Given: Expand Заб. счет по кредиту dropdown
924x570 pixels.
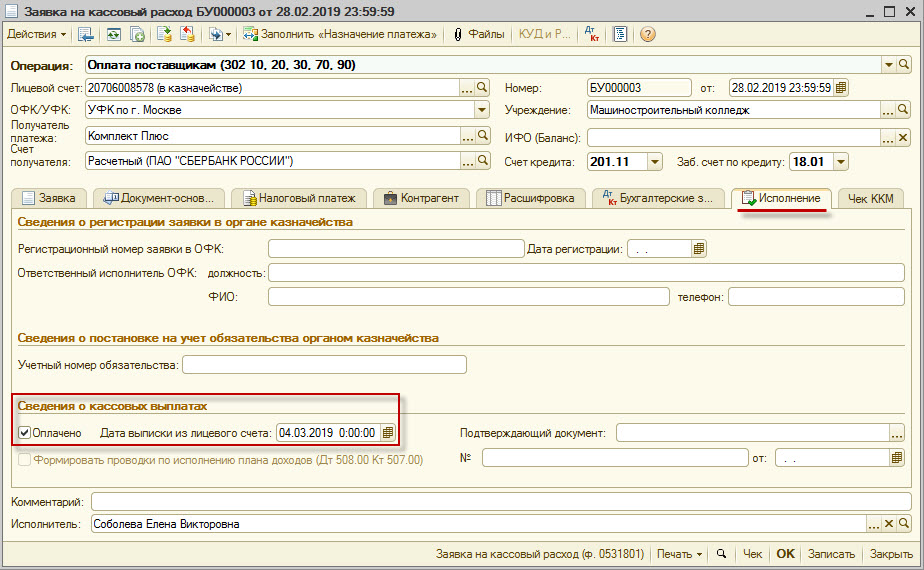Looking at the screenshot, I should tap(841, 162).
